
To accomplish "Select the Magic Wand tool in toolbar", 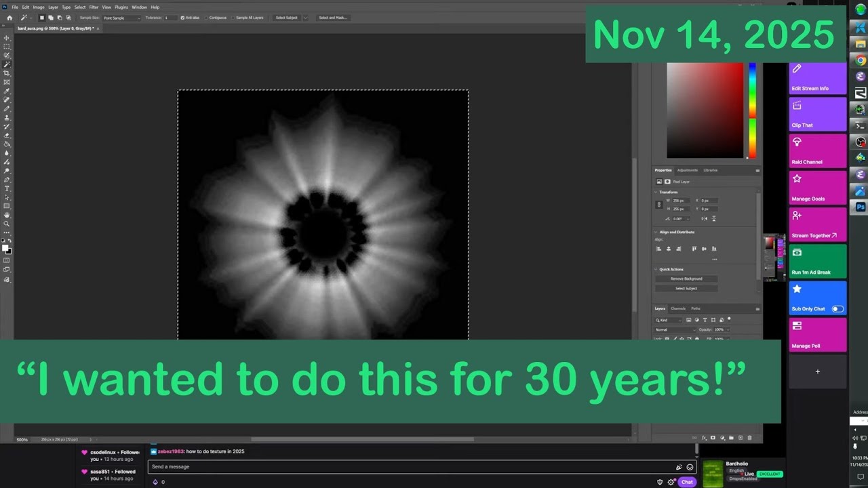I will click(7, 64).
